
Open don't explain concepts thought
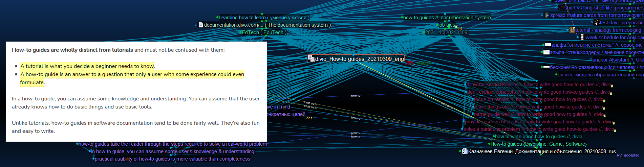539,92
